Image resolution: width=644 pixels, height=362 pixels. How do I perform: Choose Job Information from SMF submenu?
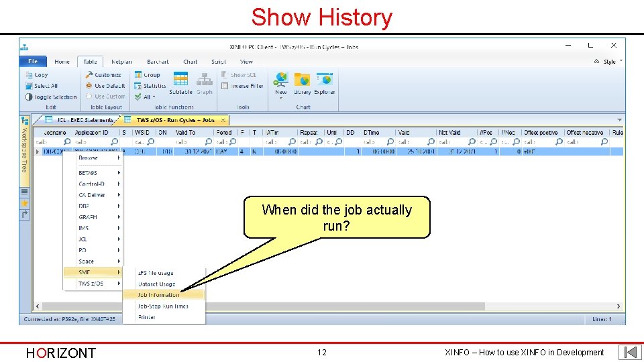164,295
